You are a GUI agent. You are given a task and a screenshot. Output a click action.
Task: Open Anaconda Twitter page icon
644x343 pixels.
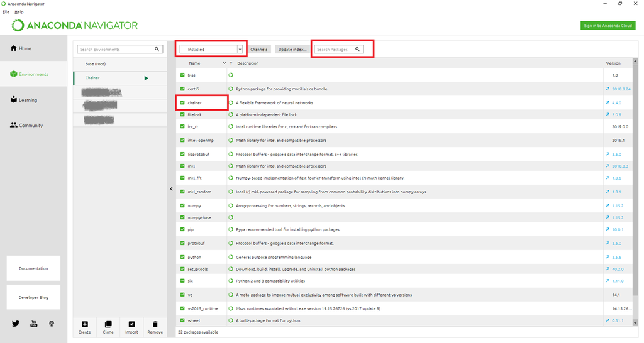coord(16,324)
